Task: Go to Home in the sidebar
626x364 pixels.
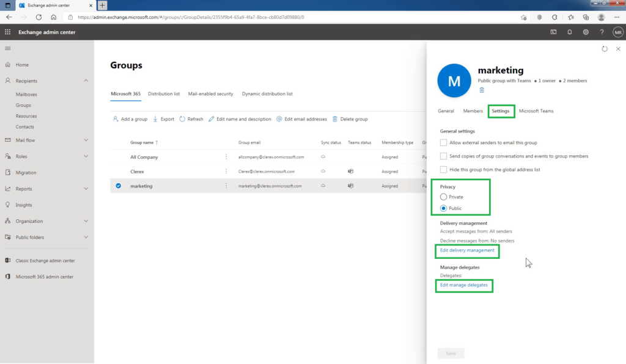Action: tap(22, 65)
